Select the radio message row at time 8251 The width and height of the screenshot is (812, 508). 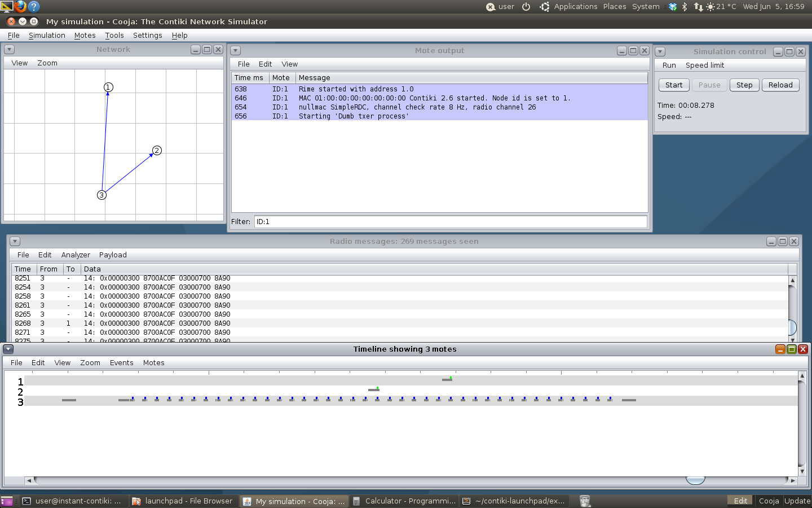point(399,278)
